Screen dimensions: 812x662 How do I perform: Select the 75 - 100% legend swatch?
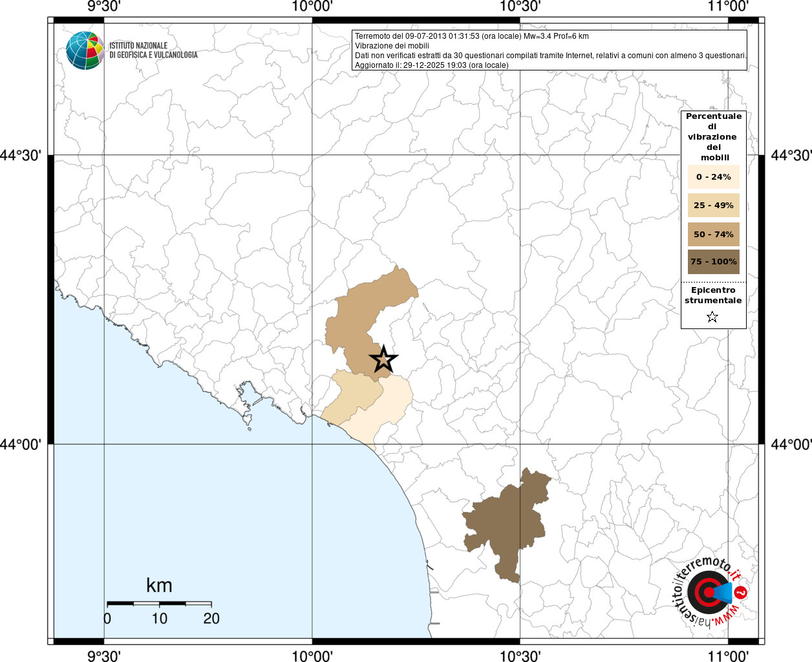point(713,262)
